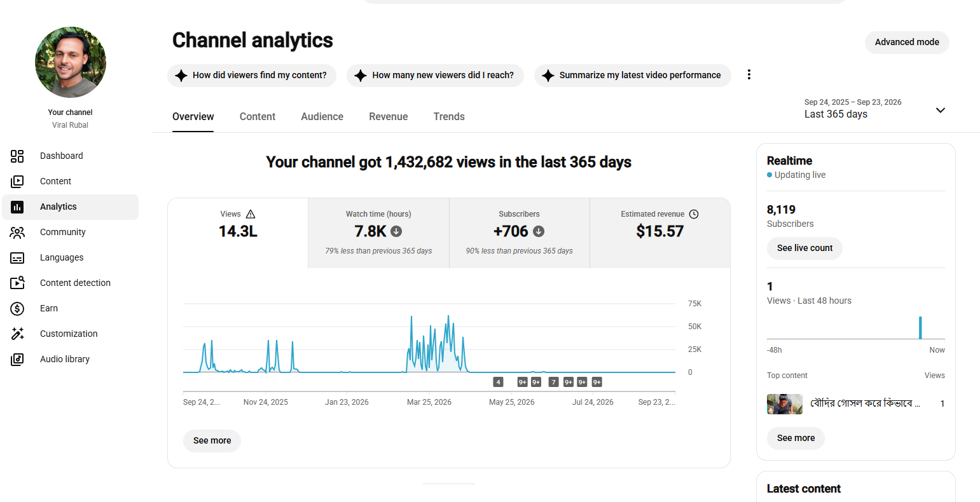980x502 pixels.
Task: Click the Bengali top content video title
Action: (865, 404)
